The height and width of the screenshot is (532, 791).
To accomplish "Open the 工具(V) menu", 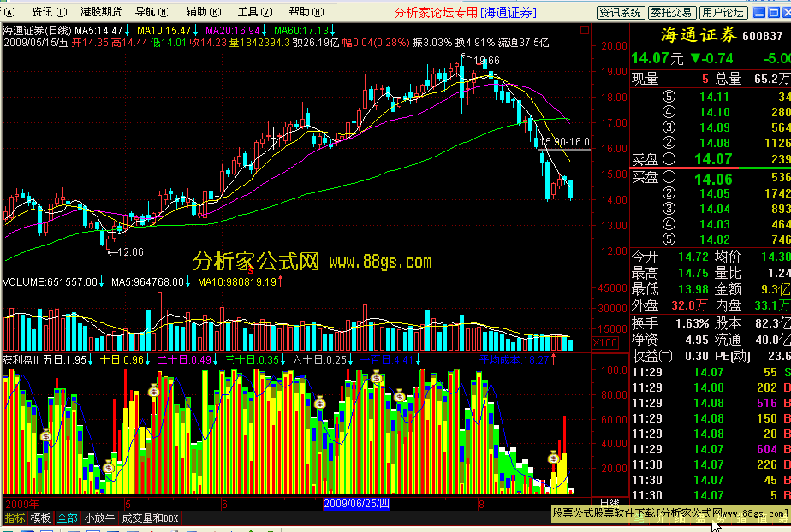I will [255, 12].
